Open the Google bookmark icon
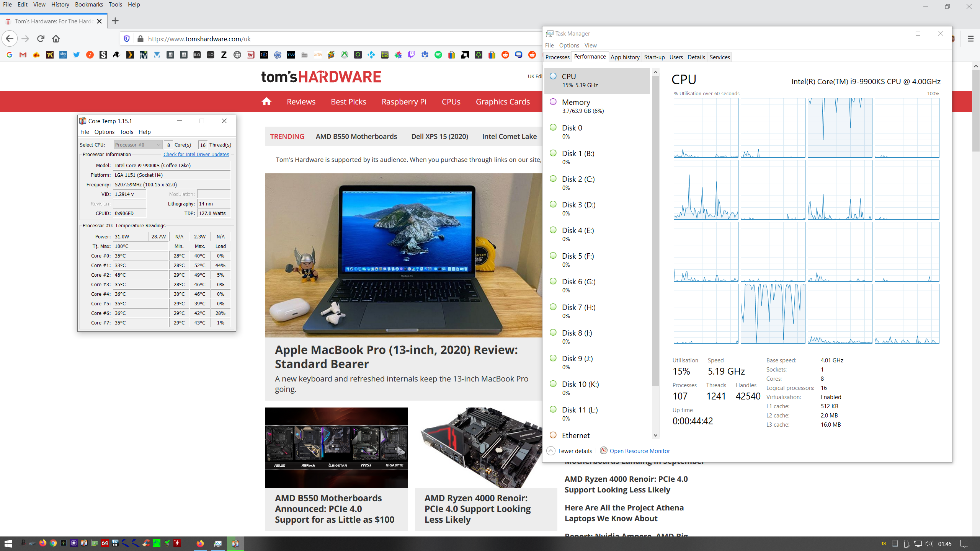 10,55
